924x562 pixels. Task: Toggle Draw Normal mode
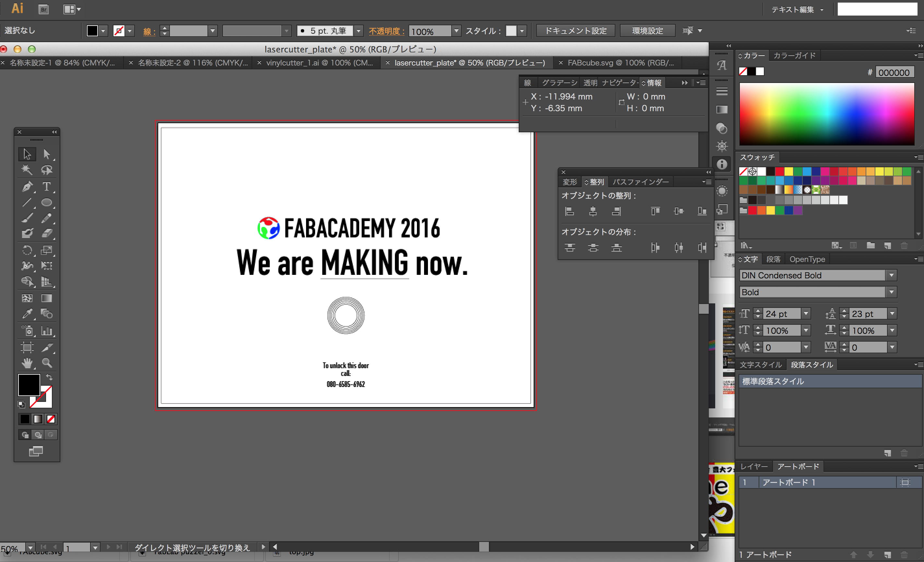(x=25, y=435)
